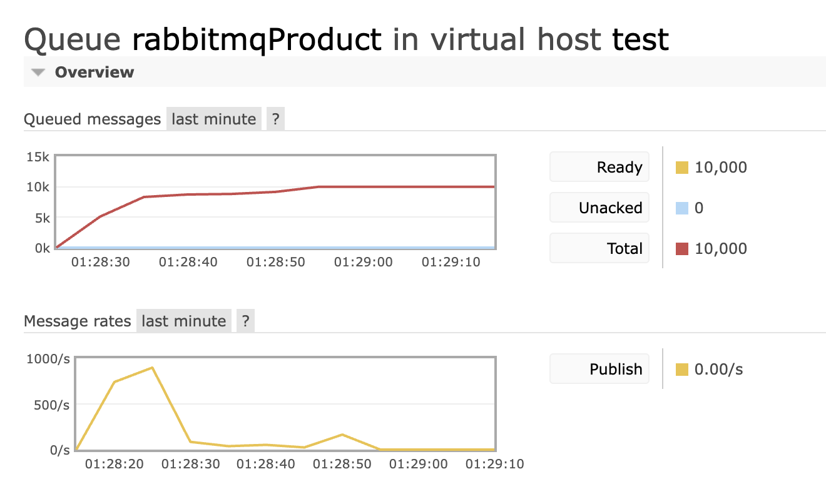Click the Message rates chart area

click(285, 404)
